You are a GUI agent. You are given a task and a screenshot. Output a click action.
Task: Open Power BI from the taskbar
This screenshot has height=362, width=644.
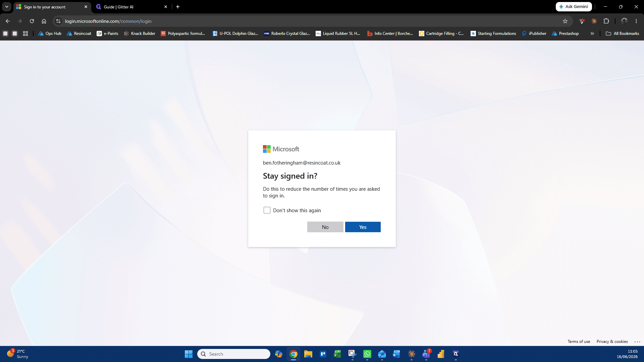tap(441, 354)
